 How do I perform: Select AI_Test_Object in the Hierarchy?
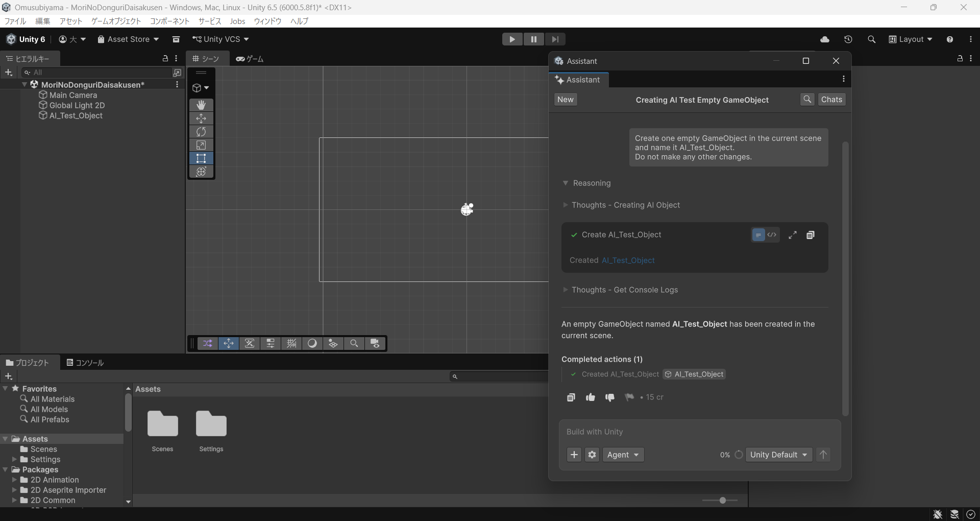point(76,115)
